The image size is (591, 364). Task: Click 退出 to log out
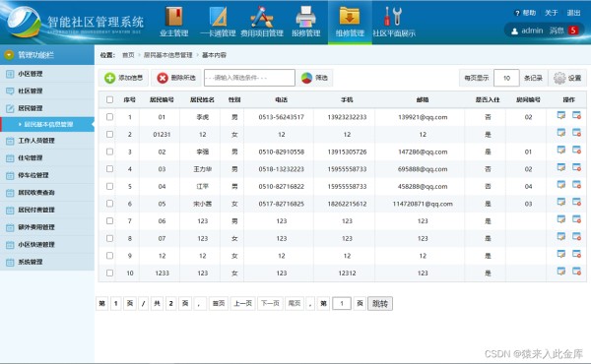573,13
